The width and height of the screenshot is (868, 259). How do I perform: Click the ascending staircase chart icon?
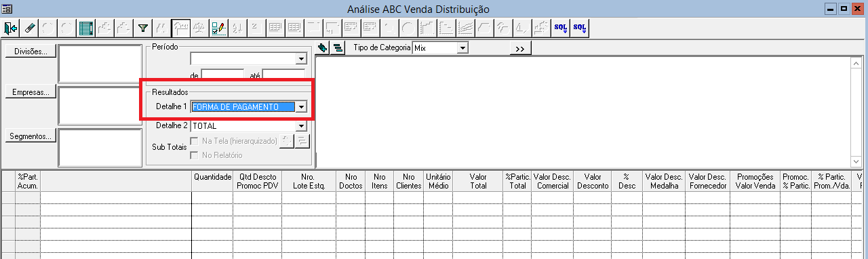pos(427,28)
